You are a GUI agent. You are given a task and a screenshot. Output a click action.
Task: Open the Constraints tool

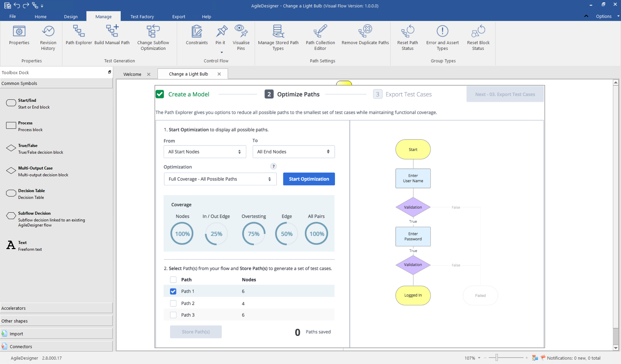click(x=197, y=35)
